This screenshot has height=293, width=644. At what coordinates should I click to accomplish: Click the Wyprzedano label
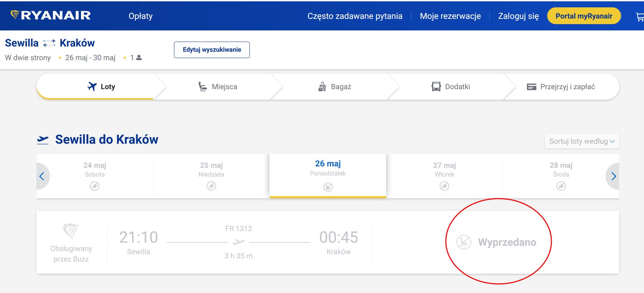(507, 242)
